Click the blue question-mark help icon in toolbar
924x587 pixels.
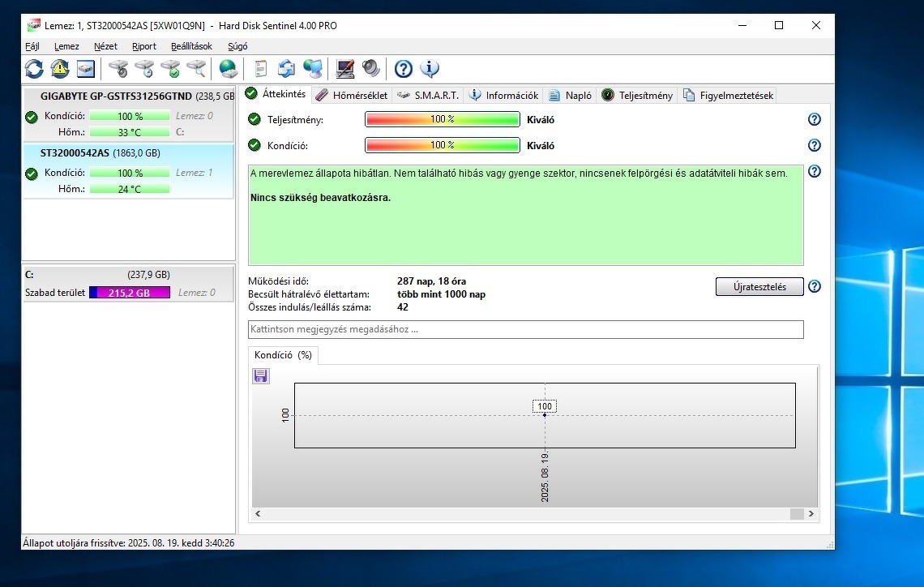click(x=403, y=69)
